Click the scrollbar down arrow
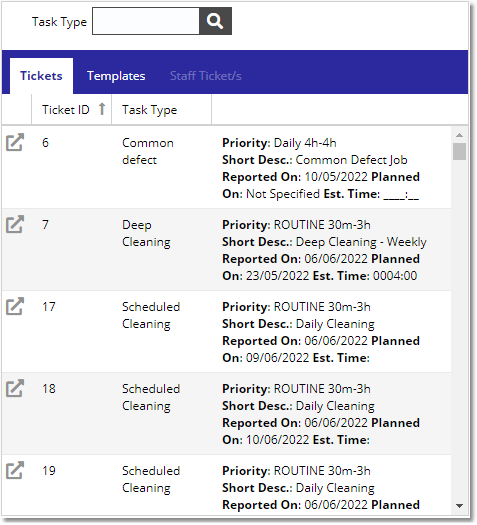477x525 pixels. 459,506
